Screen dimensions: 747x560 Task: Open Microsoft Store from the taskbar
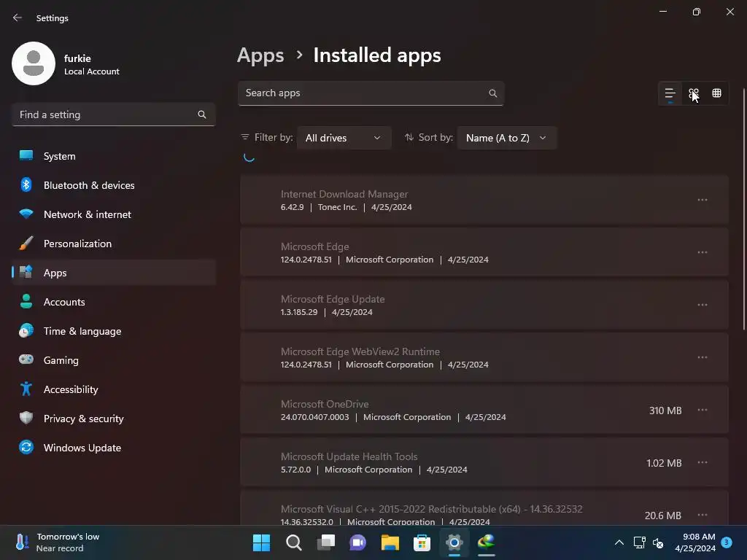point(422,542)
